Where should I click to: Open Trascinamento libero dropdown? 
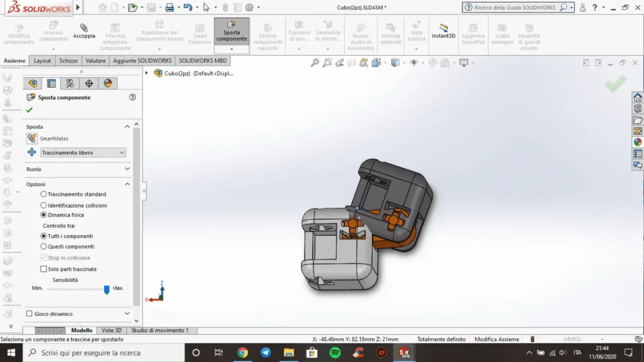pyautogui.click(x=83, y=153)
